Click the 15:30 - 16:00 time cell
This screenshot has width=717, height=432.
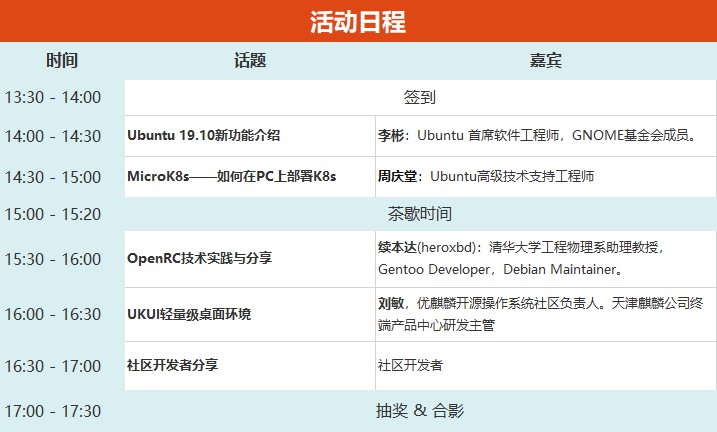53,259
